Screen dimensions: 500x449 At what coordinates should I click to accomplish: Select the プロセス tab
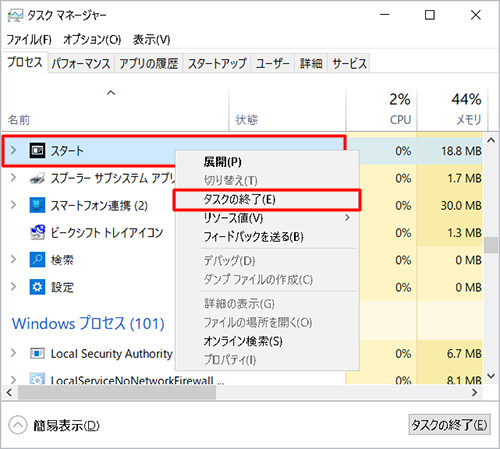(25, 62)
